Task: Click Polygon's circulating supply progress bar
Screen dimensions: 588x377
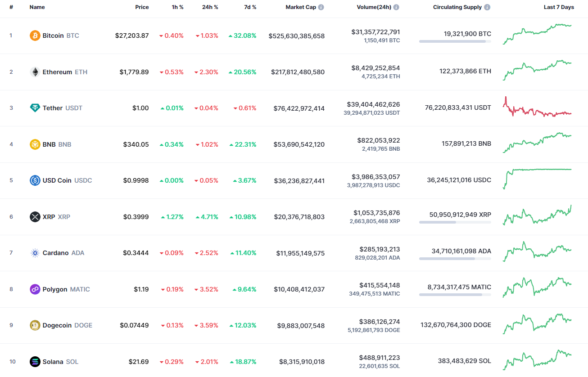Action: pos(455,295)
